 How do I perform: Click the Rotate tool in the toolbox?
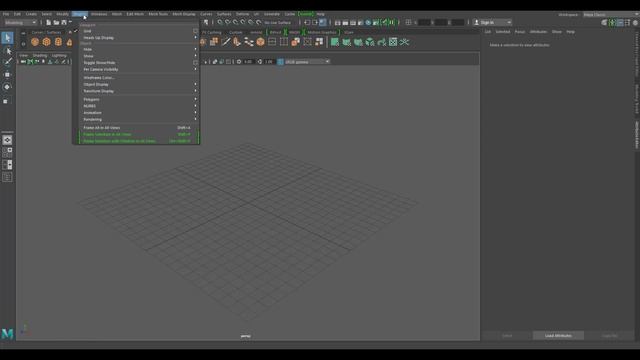tap(7, 87)
